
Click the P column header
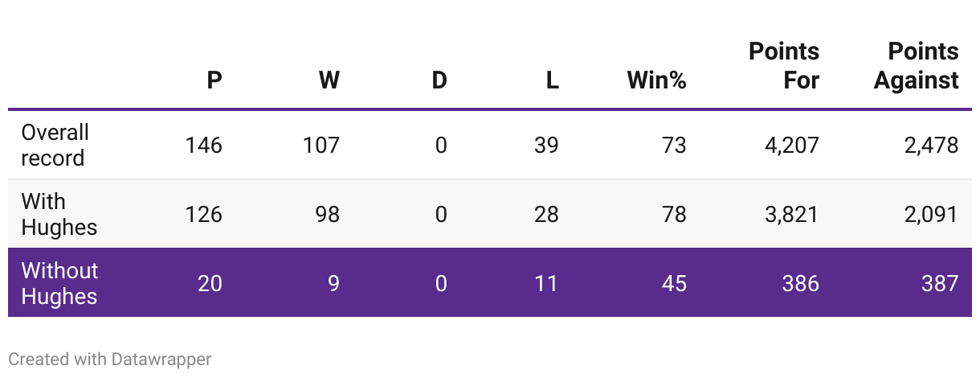[214, 80]
